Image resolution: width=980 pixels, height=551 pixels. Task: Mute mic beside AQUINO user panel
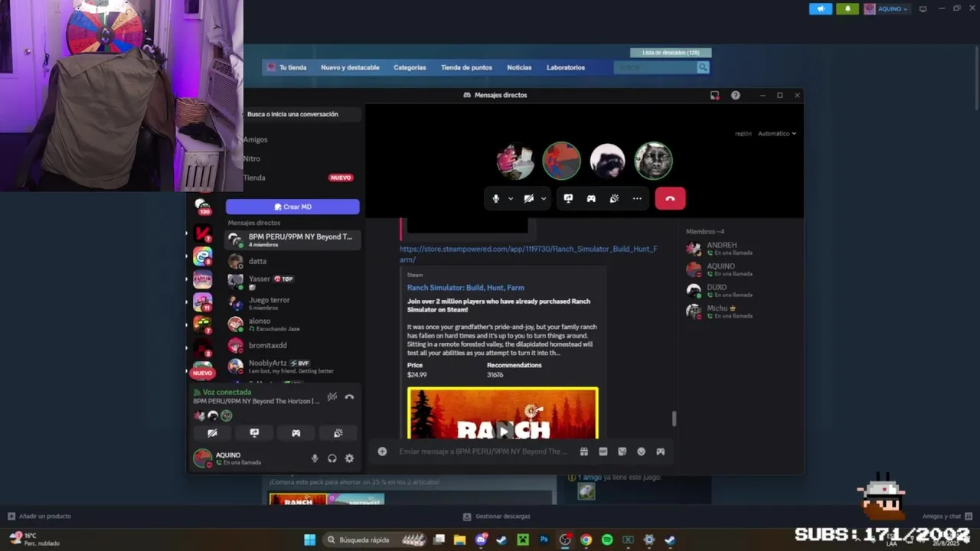(x=314, y=458)
